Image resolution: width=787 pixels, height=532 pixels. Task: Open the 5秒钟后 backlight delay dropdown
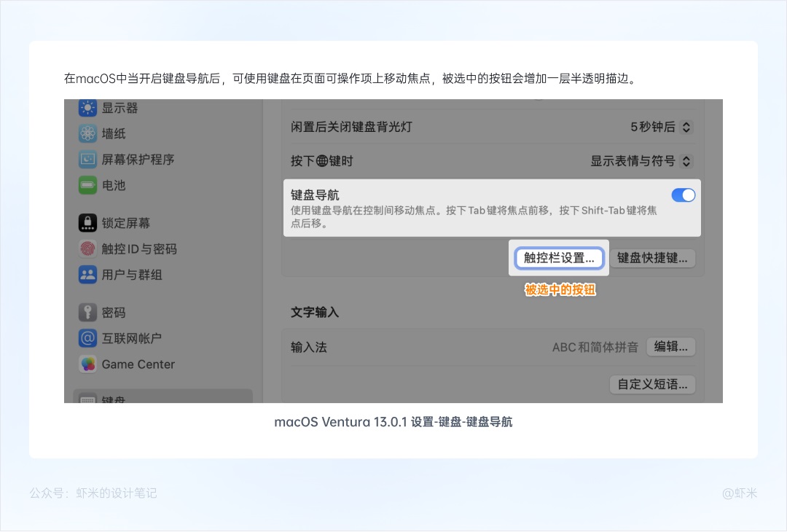pyautogui.click(x=661, y=127)
